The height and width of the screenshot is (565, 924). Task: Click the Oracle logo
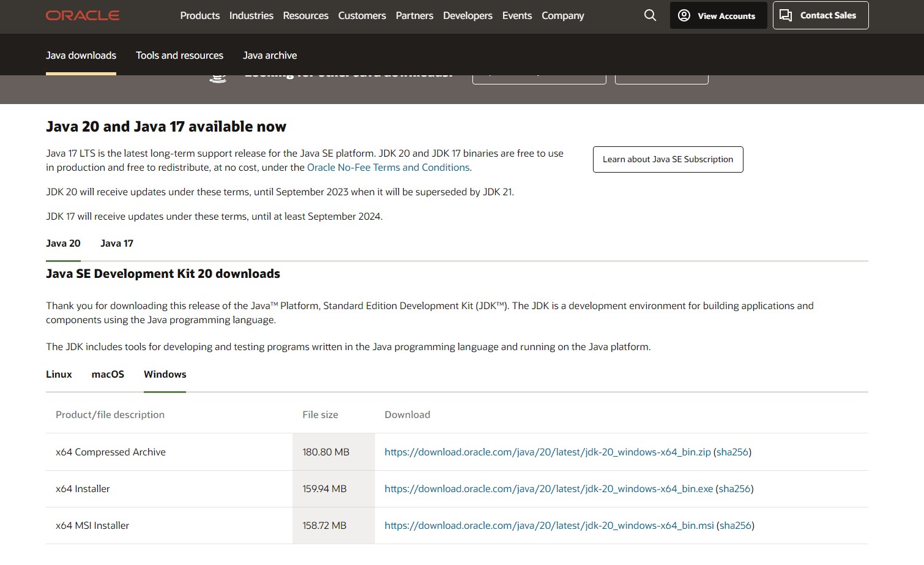pyautogui.click(x=83, y=15)
